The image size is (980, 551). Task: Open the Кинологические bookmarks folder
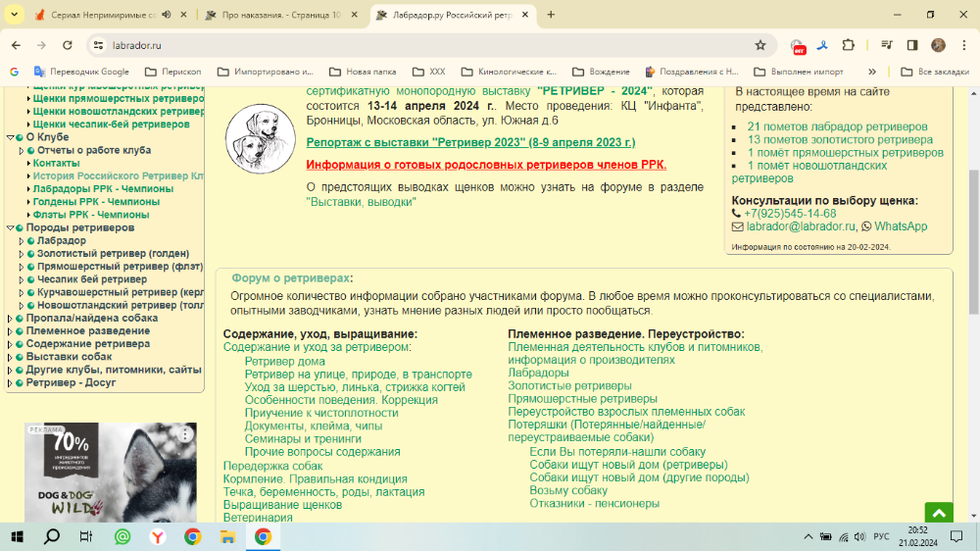point(509,72)
